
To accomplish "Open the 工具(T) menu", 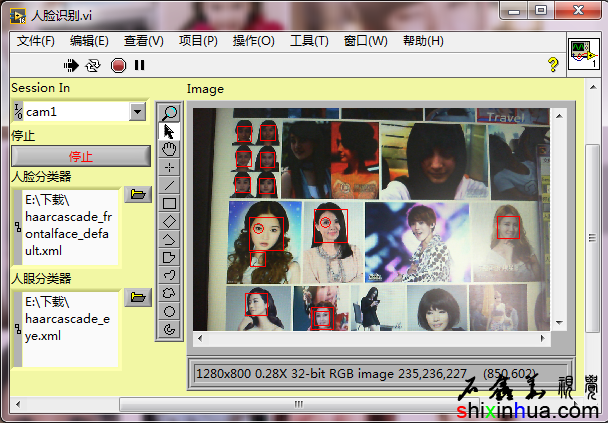I will 309,41.
